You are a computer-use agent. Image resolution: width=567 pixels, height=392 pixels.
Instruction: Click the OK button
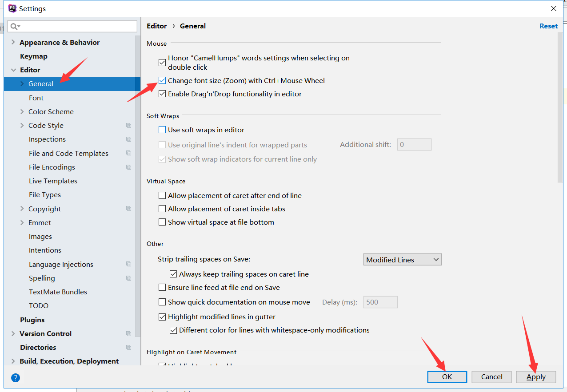tap(447, 377)
